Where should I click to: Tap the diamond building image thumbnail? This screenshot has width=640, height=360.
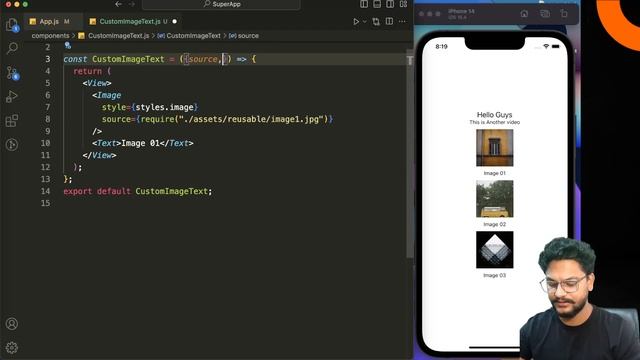pos(495,250)
